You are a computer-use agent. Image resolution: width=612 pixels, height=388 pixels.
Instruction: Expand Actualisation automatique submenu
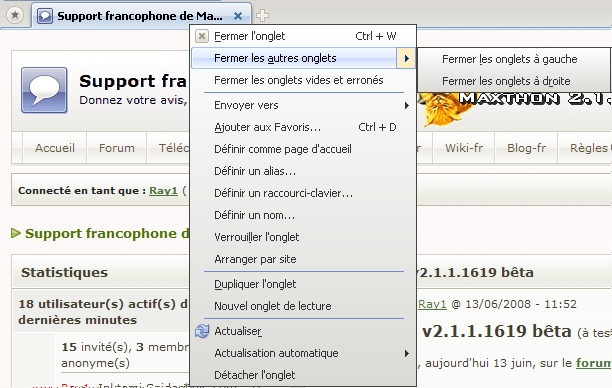click(x=303, y=353)
